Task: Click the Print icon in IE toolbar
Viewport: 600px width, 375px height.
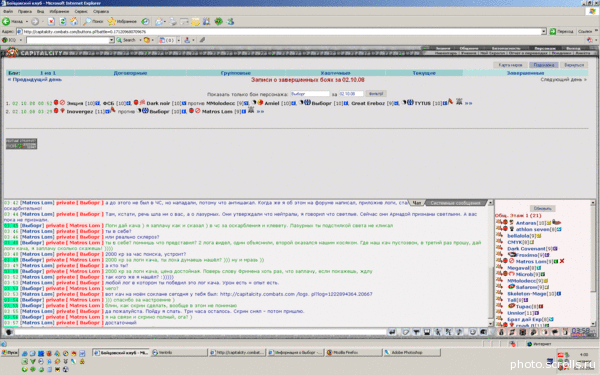Action: click(173, 21)
